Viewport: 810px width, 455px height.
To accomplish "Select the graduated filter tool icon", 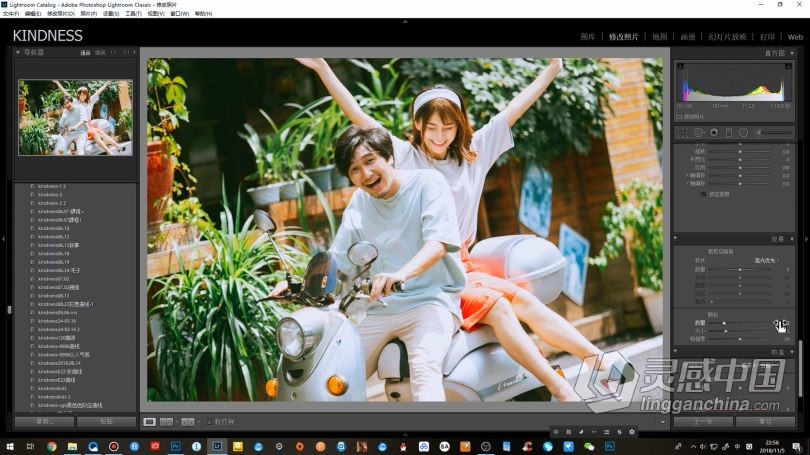I will 728,132.
